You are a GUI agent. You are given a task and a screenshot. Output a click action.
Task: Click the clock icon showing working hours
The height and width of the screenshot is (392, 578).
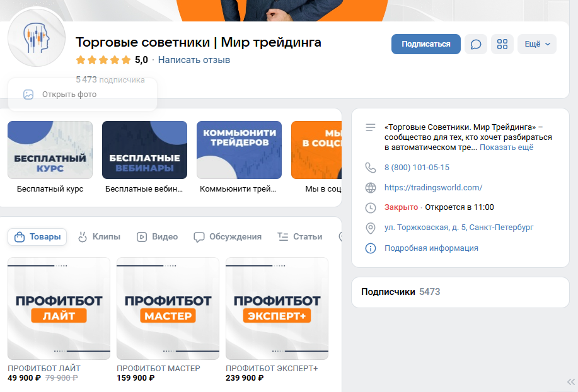coord(371,207)
